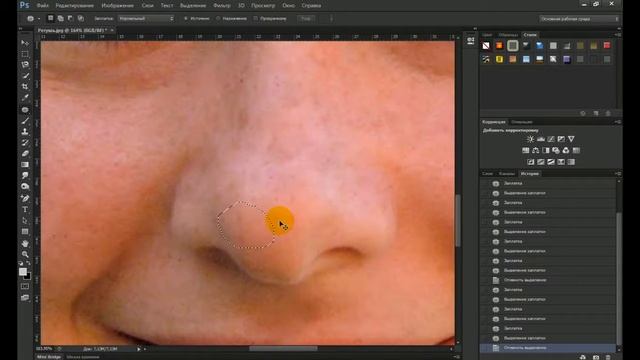This screenshot has width=640, height=360.
Task: Select the Path Selection tool
Action: click(25, 220)
